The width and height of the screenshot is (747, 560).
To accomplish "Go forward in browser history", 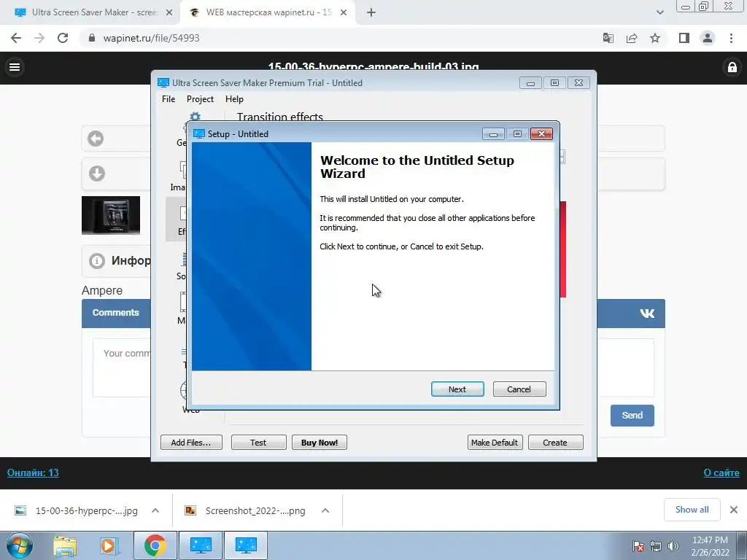I will 39,38.
